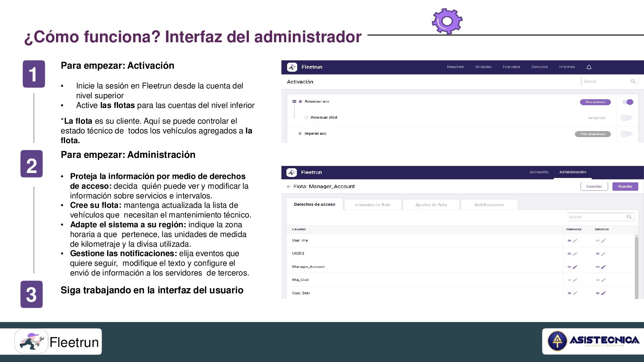Viewport: 644px width, 362px height.
Task: Enable the Imperial acc fleet switch
Action: coord(626,134)
